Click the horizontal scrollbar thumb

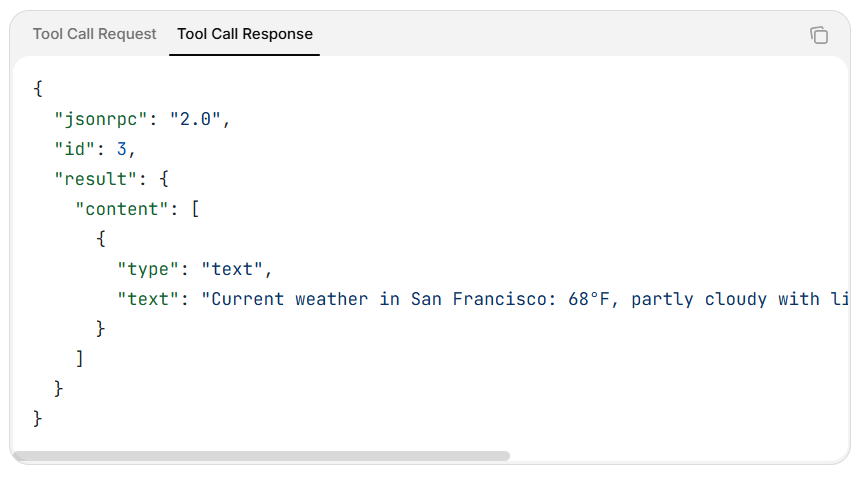coord(262,456)
